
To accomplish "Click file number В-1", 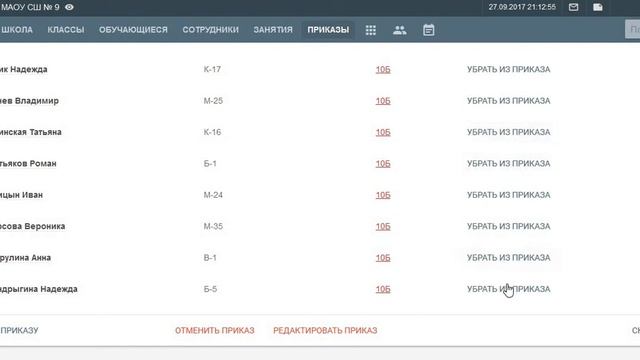I will tap(210, 258).
